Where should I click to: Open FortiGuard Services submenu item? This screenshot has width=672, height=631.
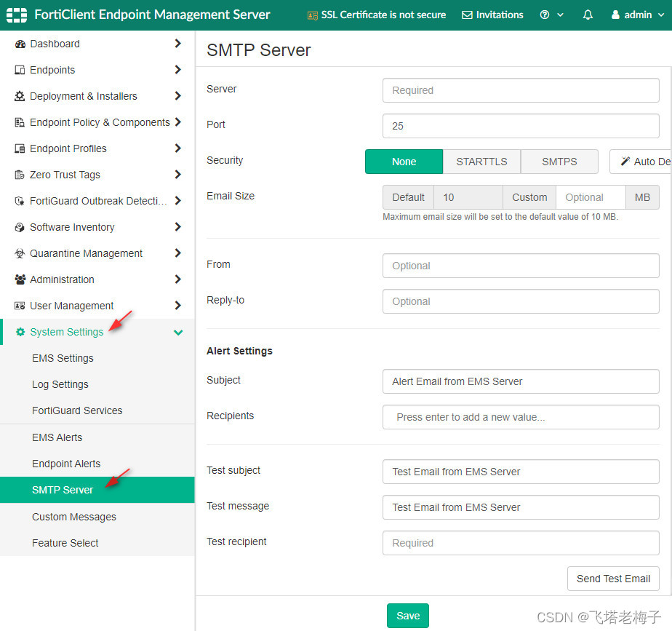click(x=77, y=410)
